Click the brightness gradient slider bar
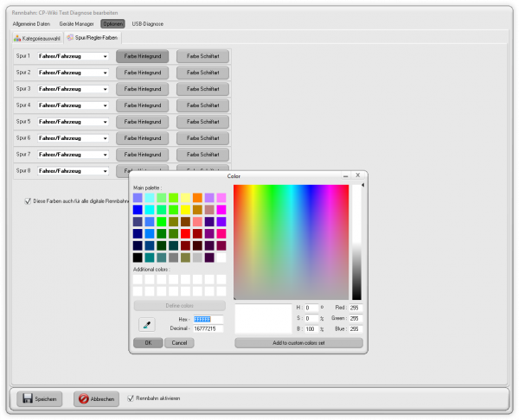Screen dimensions: 519x420 point(356,242)
